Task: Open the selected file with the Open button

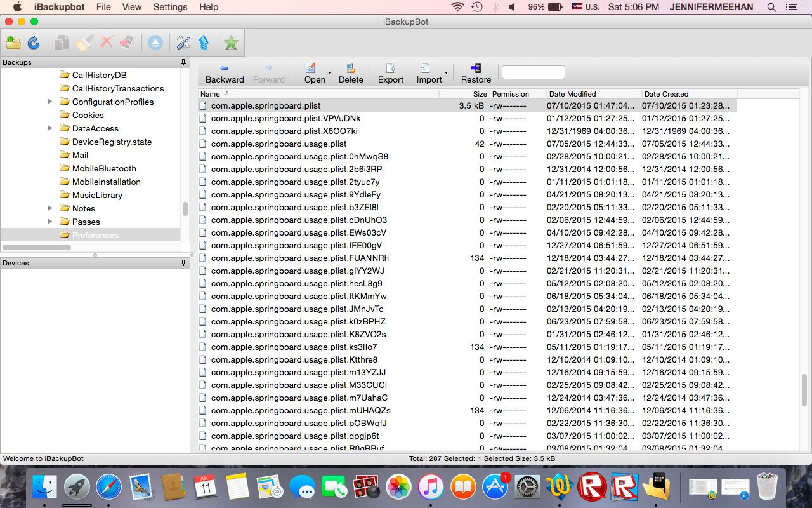Action: [x=314, y=74]
